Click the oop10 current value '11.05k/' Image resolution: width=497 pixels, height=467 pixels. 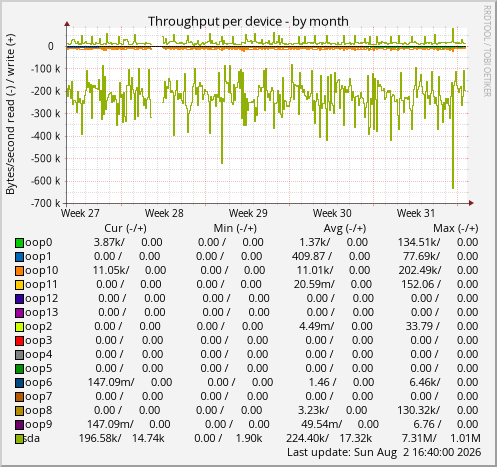(x=111, y=270)
